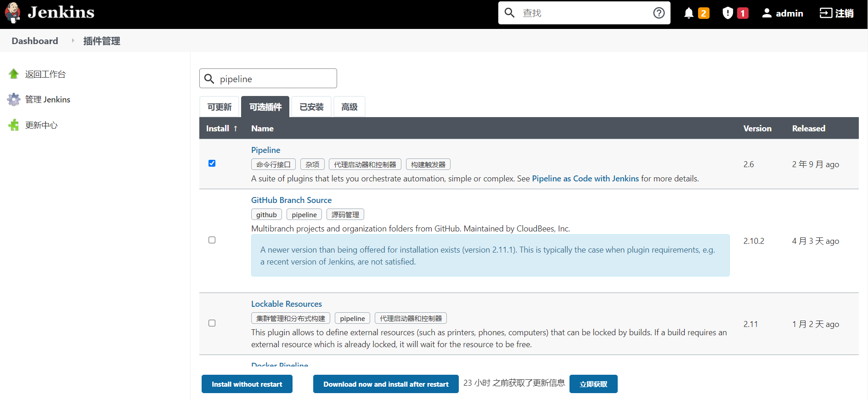Uncheck the Pipeline plugin install checkbox
Image resolution: width=868 pixels, height=400 pixels.
(212, 163)
